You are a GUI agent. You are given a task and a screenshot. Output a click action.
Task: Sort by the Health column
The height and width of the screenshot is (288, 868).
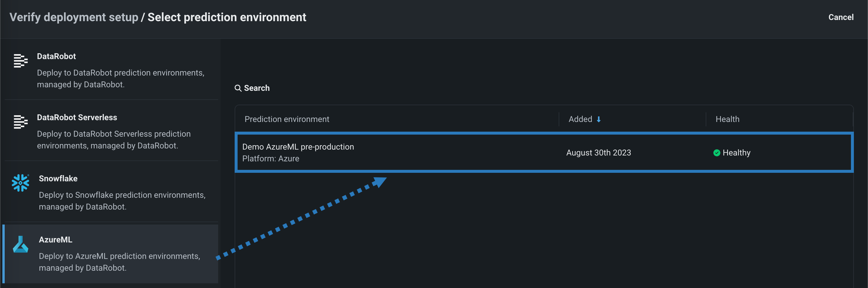coord(727,119)
